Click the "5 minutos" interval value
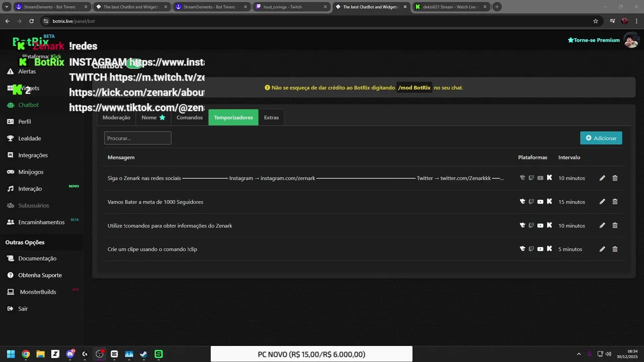Image resolution: width=644 pixels, height=362 pixels. [570, 249]
